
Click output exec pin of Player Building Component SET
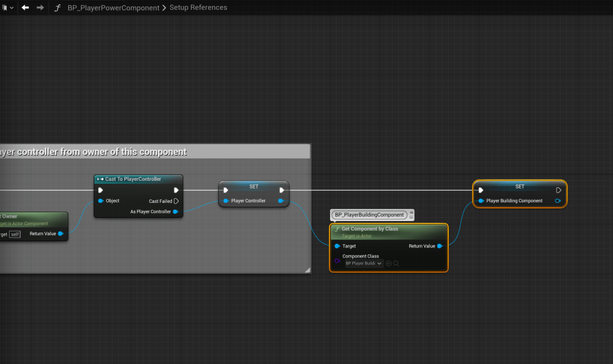point(558,190)
